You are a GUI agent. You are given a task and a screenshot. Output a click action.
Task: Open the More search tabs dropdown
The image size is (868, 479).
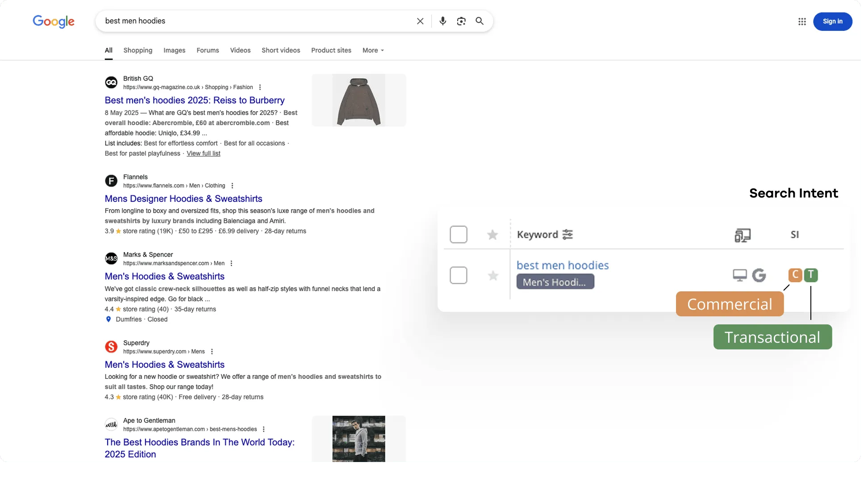click(372, 50)
